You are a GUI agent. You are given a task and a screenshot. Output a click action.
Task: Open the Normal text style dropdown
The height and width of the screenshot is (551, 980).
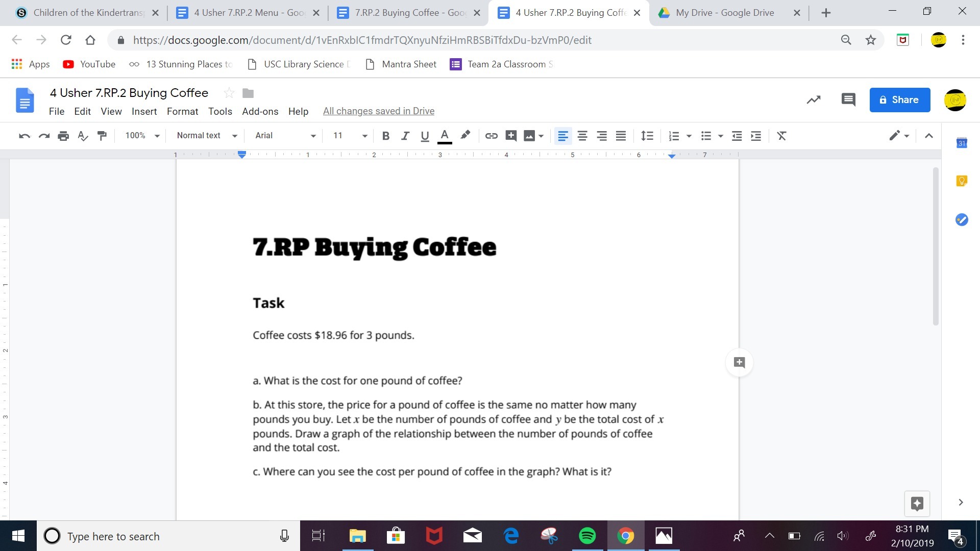coord(207,136)
